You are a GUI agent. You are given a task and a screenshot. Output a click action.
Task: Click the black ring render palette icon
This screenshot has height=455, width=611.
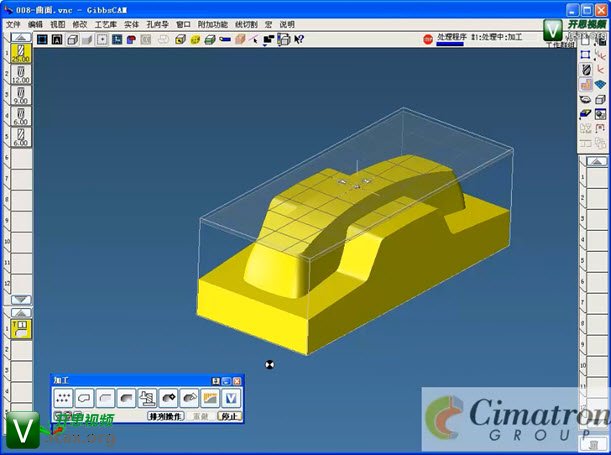585,99
